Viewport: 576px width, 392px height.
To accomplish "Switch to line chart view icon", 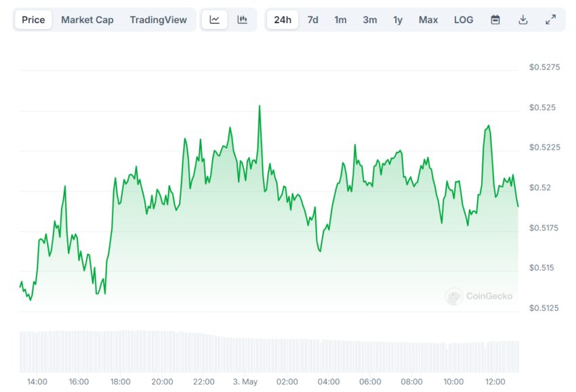I will [215, 20].
